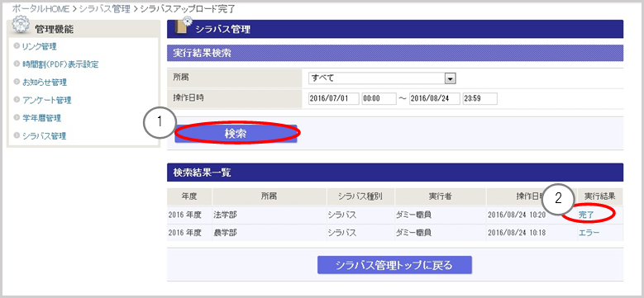Click the 実行結果 column header

tap(599, 196)
